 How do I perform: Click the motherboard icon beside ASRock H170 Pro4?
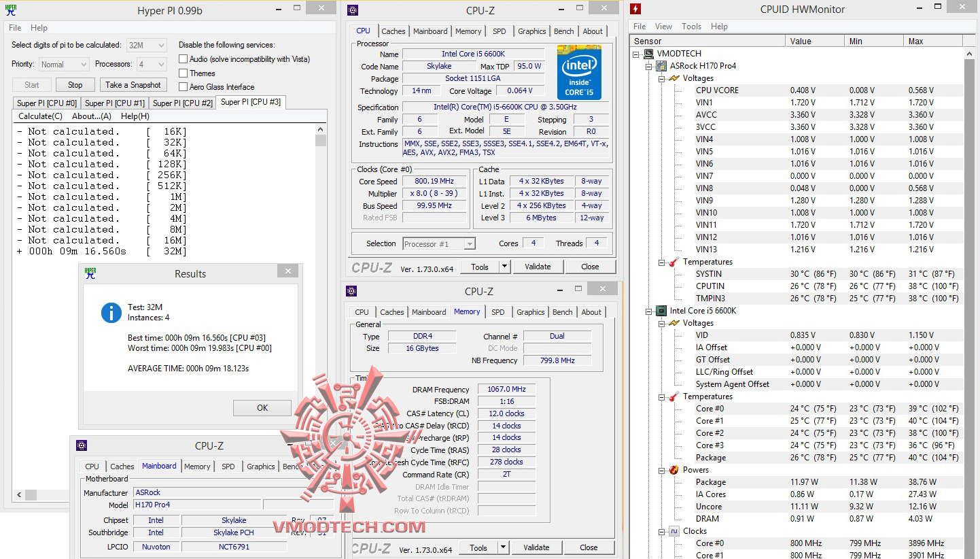(x=661, y=66)
